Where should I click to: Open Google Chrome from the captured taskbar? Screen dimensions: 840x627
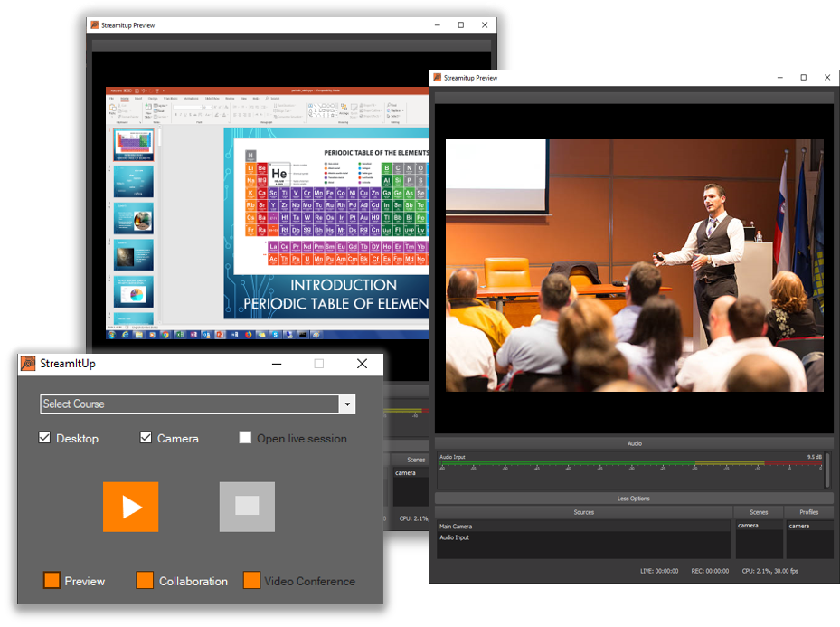click(x=166, y=335)
